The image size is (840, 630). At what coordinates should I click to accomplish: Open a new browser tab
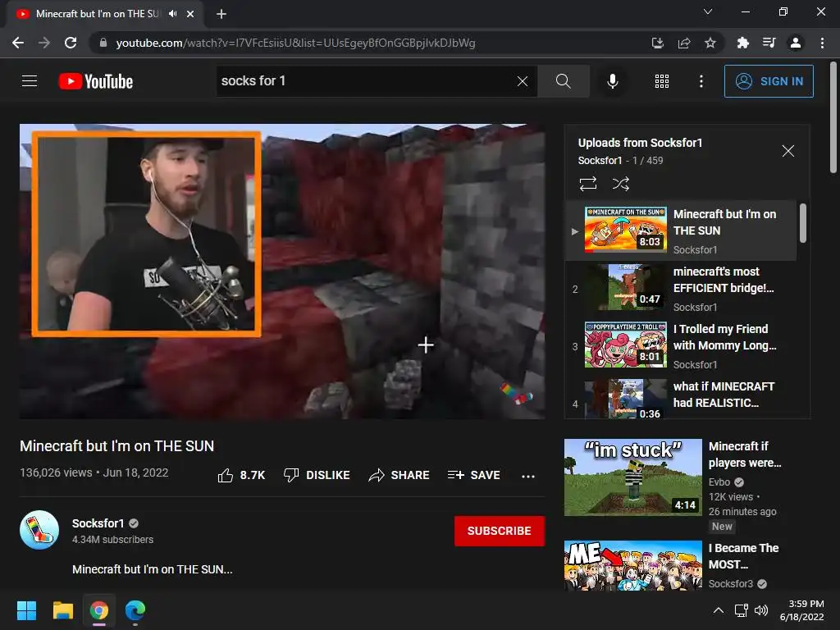point(221,14)
